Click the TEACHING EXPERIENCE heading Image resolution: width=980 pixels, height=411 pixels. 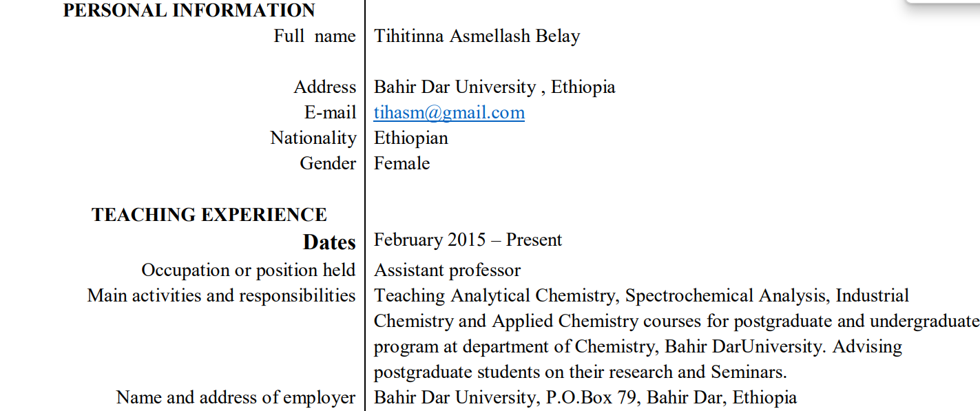[x=209, y=215]
